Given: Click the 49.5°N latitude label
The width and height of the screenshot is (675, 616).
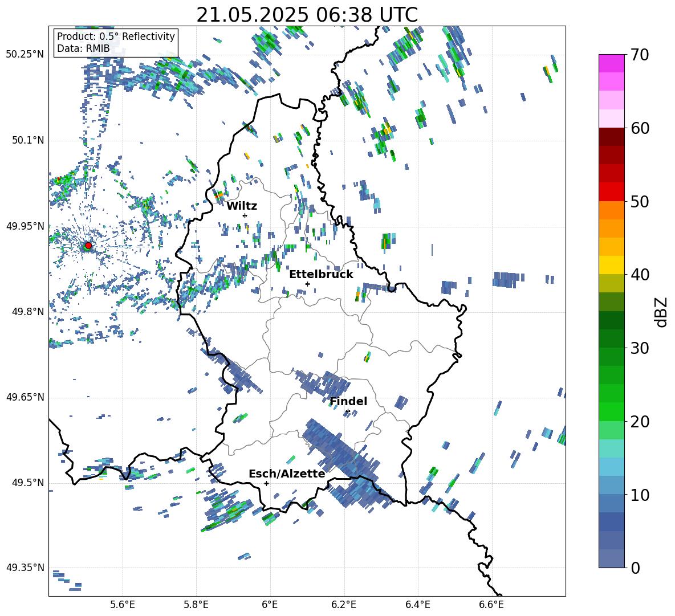Looking at the screenshot, I should (27, 483).
